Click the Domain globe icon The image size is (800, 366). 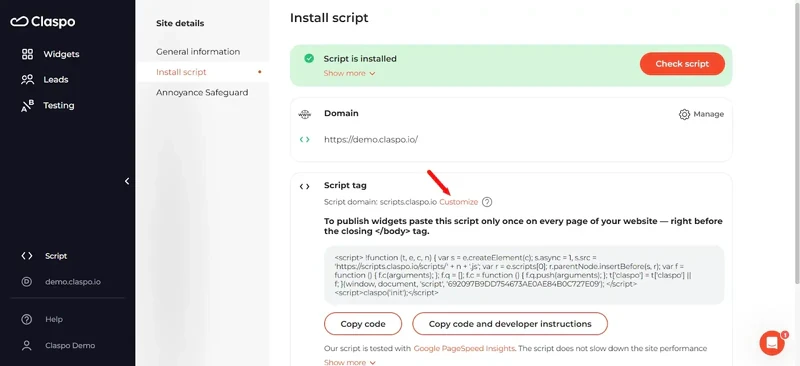click(x=305, y=114)
